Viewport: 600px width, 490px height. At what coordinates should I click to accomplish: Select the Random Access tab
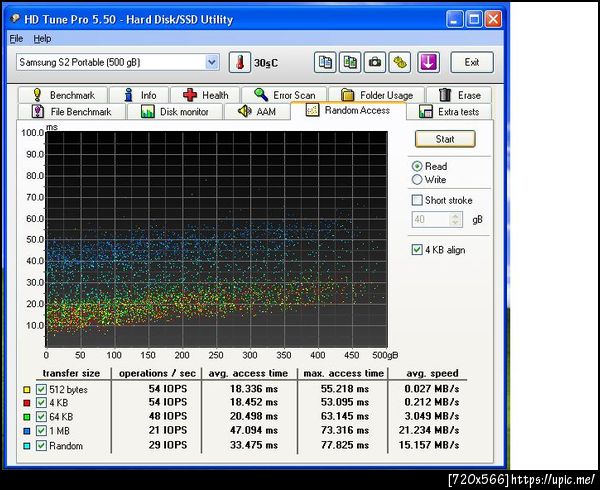coord(348,111)
